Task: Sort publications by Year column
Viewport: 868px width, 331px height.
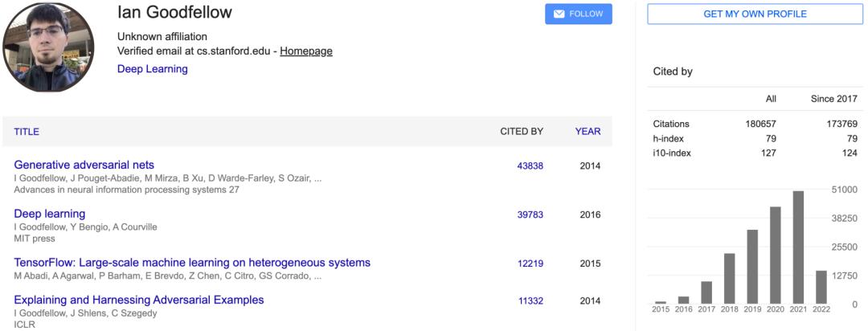Action: [x=588, y=132]
